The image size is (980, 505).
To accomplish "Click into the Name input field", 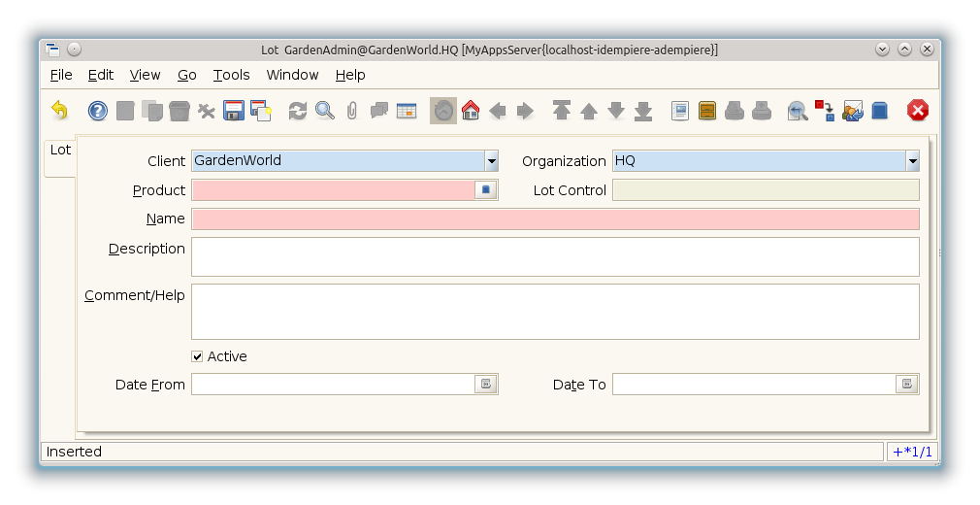I will (555, 219).
